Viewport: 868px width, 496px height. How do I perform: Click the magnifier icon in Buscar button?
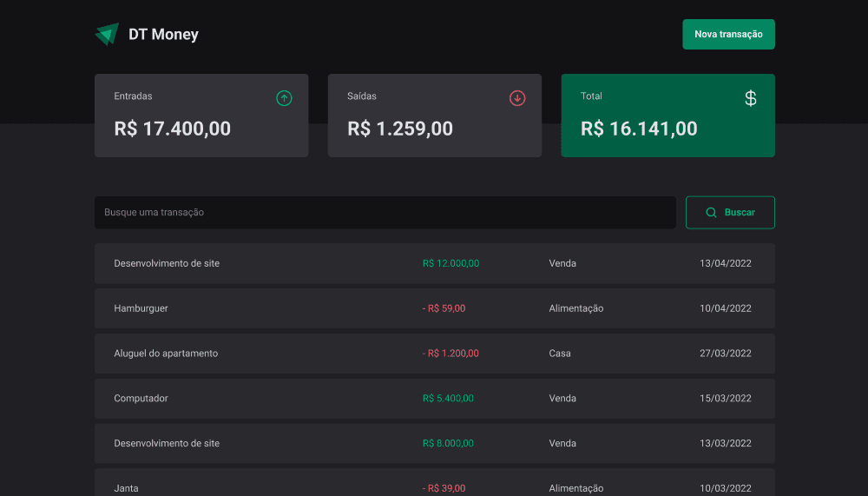(712, 212)
